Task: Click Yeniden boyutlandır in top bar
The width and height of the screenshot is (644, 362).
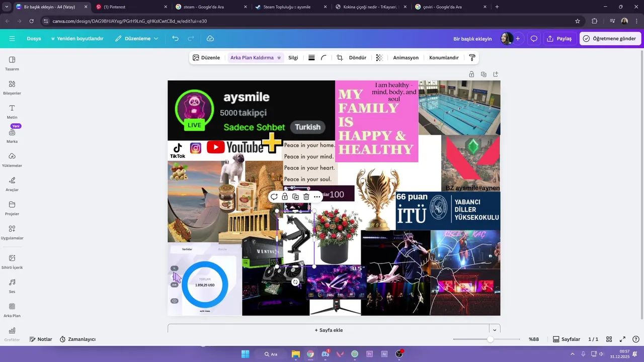Action: (x=77, y=39)
